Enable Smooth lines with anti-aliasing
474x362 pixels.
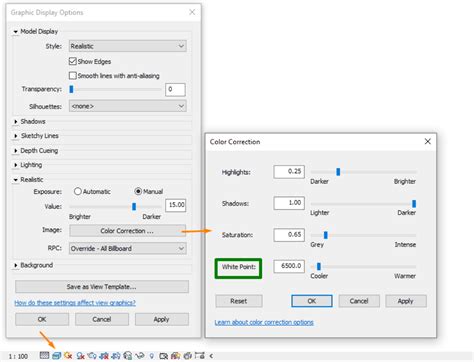[x=72, y=76]
